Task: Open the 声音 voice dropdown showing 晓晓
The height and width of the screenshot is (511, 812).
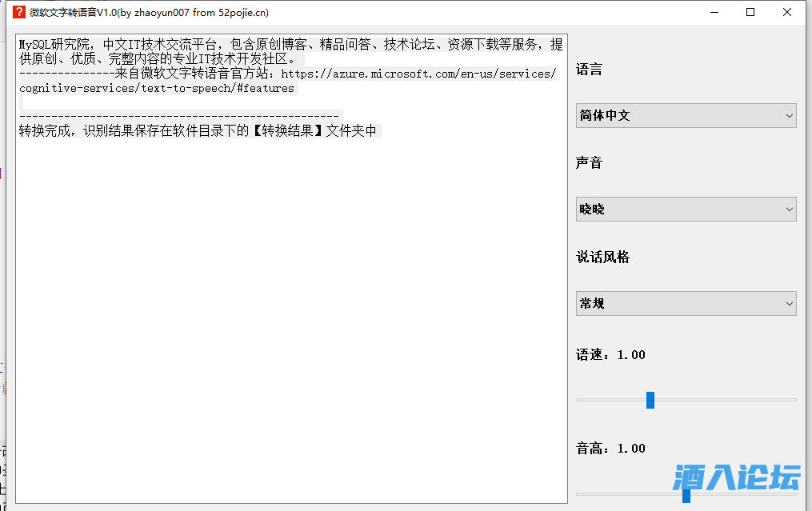Action: tap(686, 209)
